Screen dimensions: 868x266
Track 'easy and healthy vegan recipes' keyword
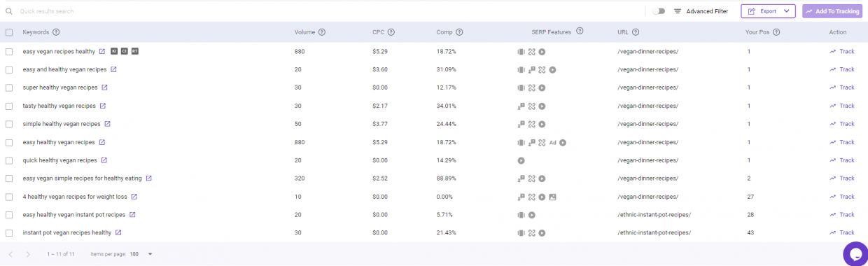842,69
